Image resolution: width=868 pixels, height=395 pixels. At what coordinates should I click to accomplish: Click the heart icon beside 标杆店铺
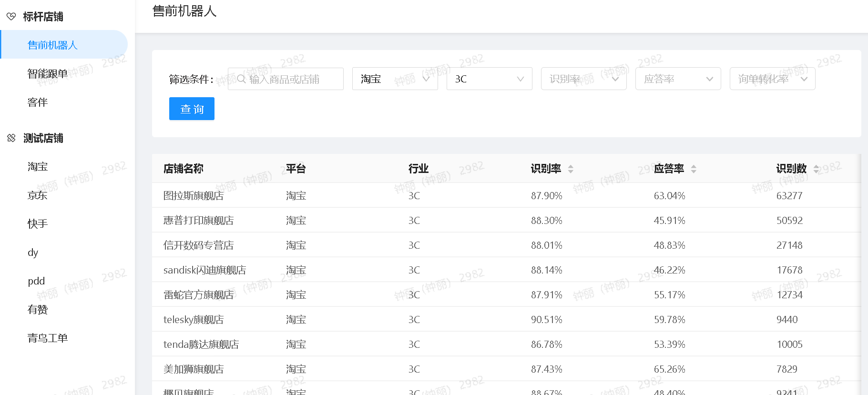coord(11,17)
